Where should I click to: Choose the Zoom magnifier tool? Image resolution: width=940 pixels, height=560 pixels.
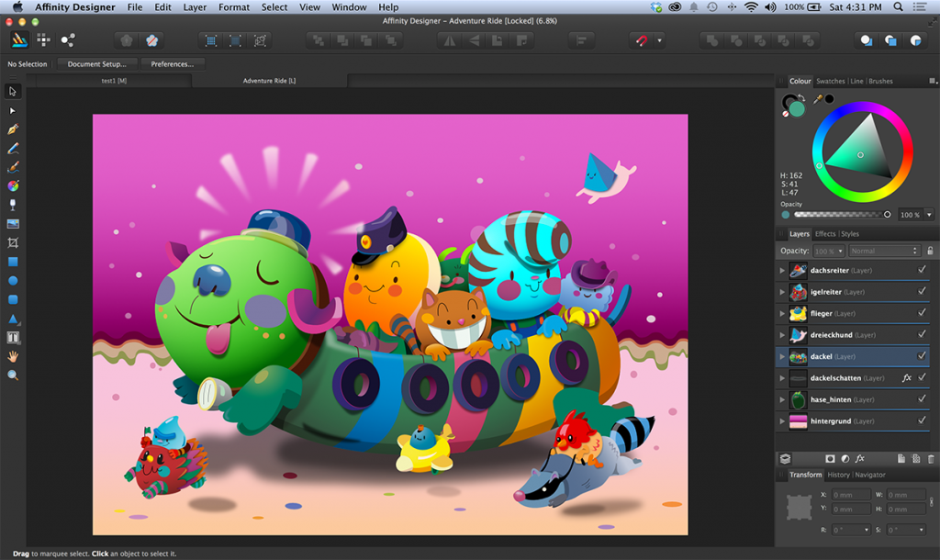point(13,375)
